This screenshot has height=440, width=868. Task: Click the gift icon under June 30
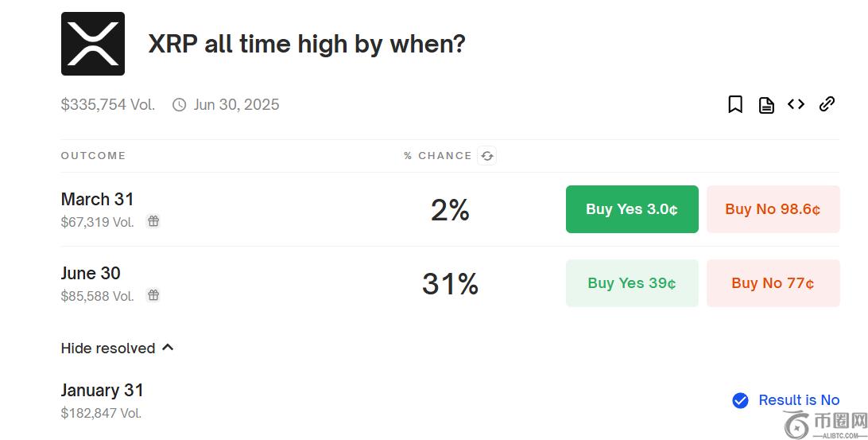153,295
